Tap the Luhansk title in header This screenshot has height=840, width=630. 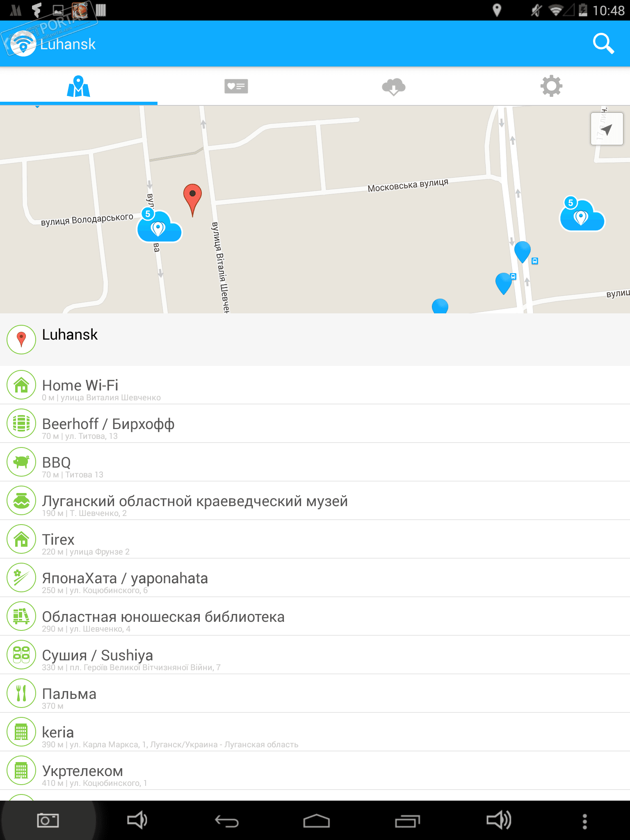point(68,44)
